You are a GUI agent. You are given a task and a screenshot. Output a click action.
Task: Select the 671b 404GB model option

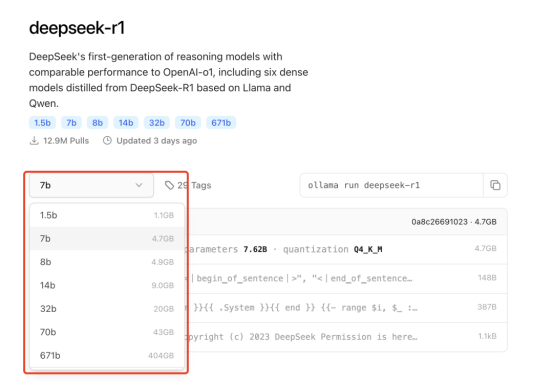coord(107,355)
